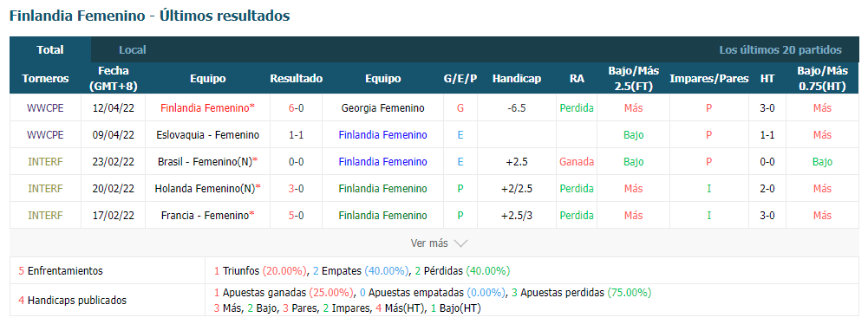Click the Bajo/Más 2.5(FT) column header
The image size is (868, 324).
click(x=633, y=79)
